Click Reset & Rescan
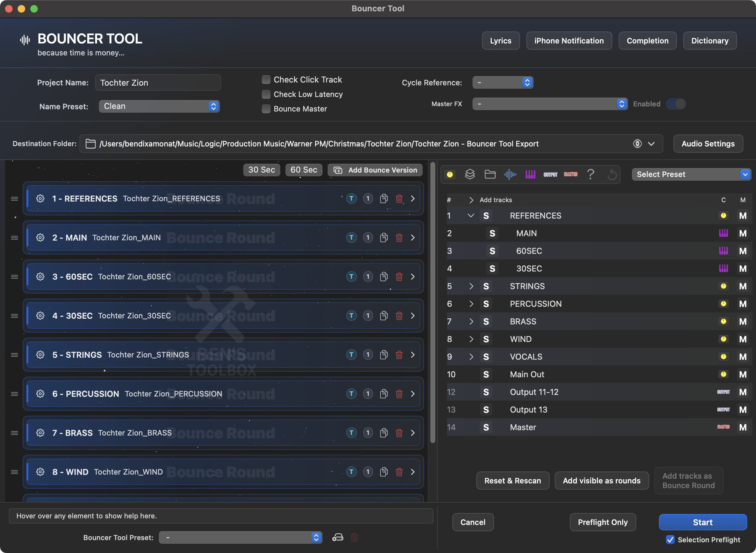The width and height of the screenshot is (756, 553). [512, 481]
